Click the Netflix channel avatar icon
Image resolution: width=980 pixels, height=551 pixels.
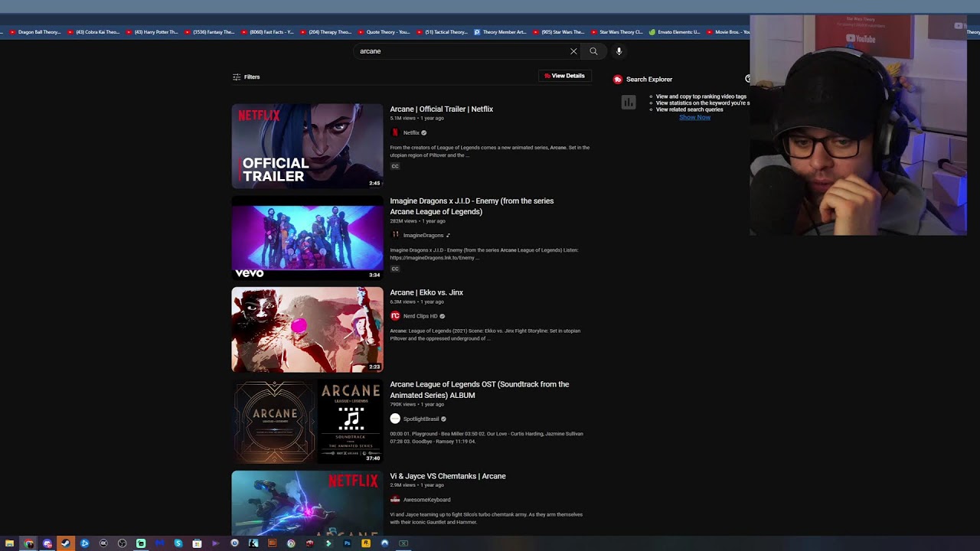point(395,132)
